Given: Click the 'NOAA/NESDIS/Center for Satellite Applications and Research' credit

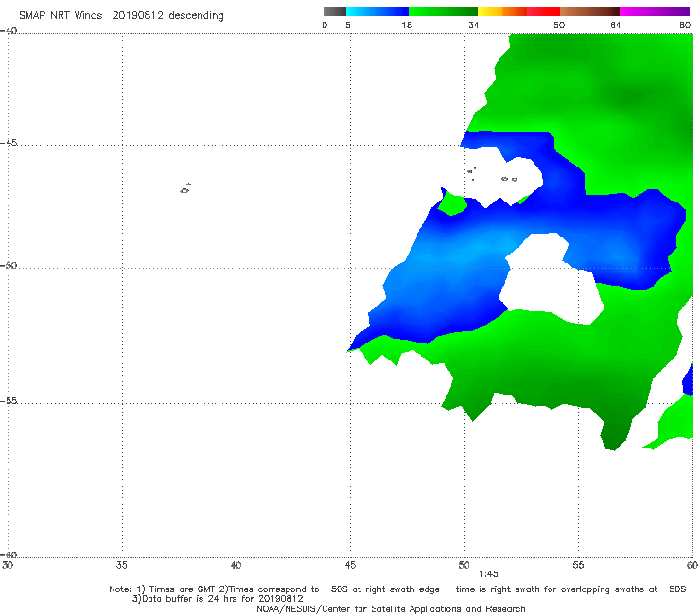Looking at the screenshot, I should coord(391,608).
